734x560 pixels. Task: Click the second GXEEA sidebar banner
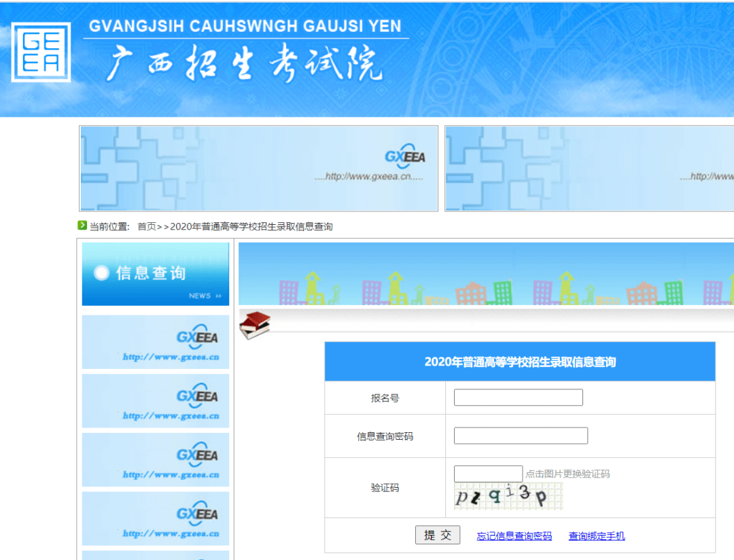click(x=156, y=401)
